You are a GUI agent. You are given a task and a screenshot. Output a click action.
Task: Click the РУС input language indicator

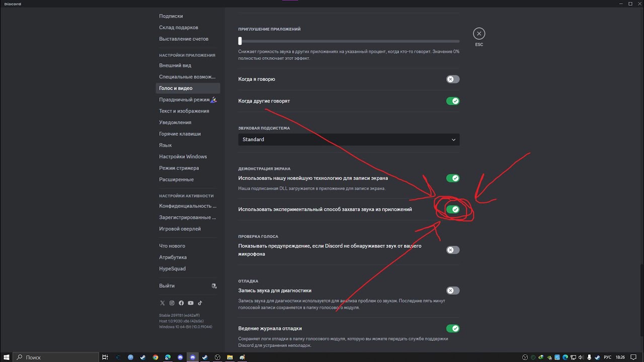pos(607,357)
